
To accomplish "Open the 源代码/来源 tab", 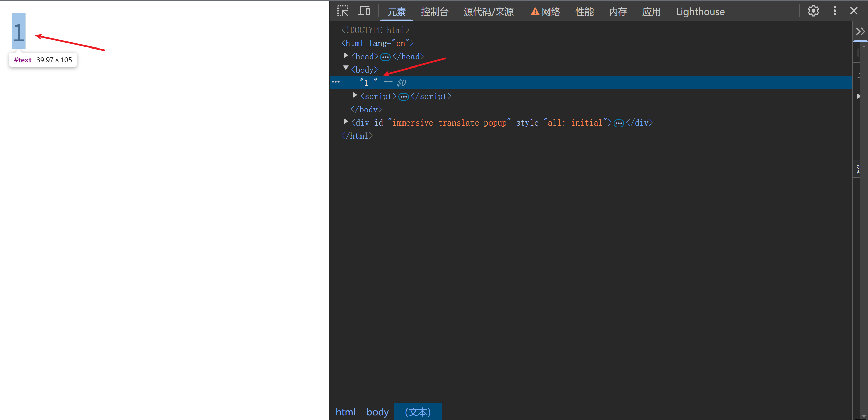I will tap(488, 12).
